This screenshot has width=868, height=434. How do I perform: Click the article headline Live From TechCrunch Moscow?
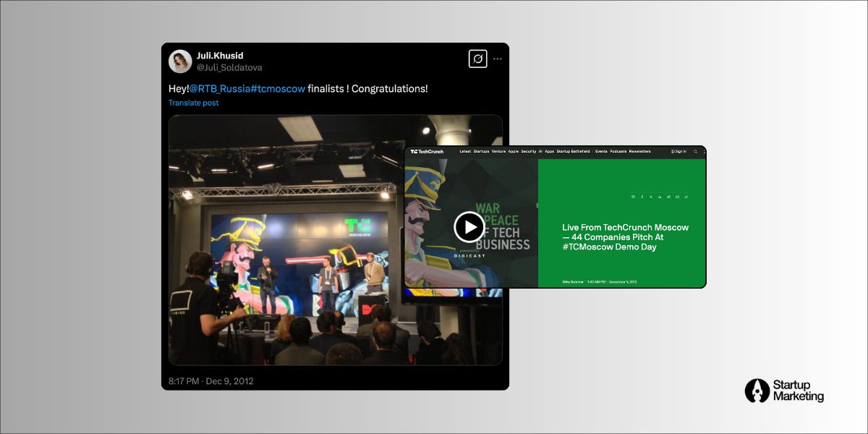coord(625,237)
